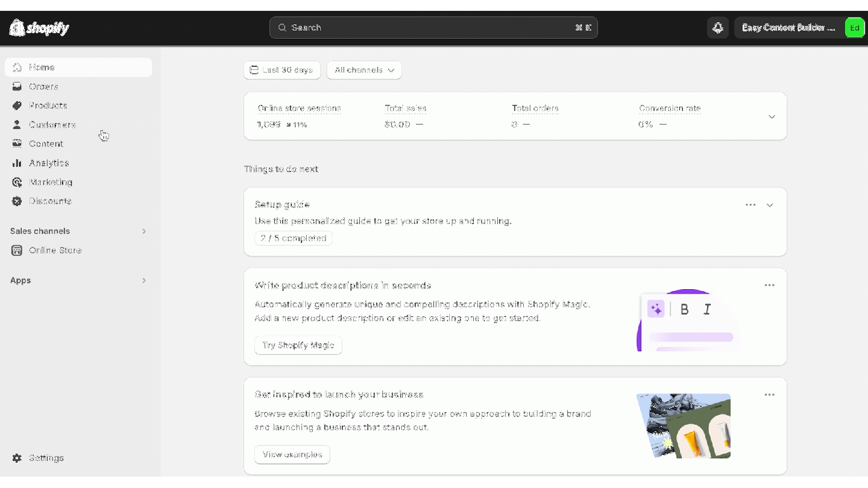Open the Discounts section
The height and width of the screenshot is (488, 868).
coord(50,201)
